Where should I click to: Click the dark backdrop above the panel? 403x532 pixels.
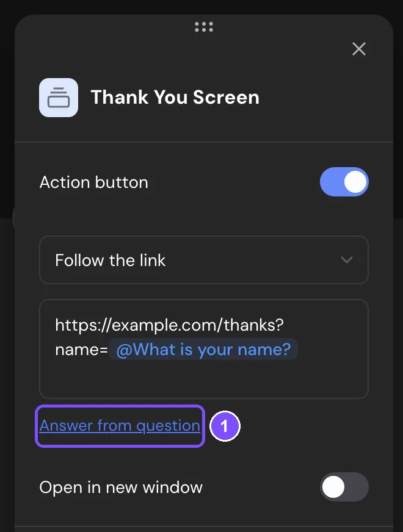click(204, 7)
